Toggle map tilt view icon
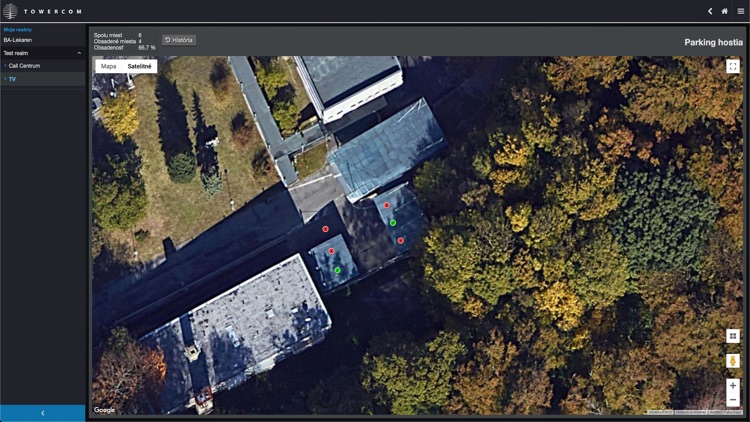This screenshot has width=750, height=422. pos(733,336)
